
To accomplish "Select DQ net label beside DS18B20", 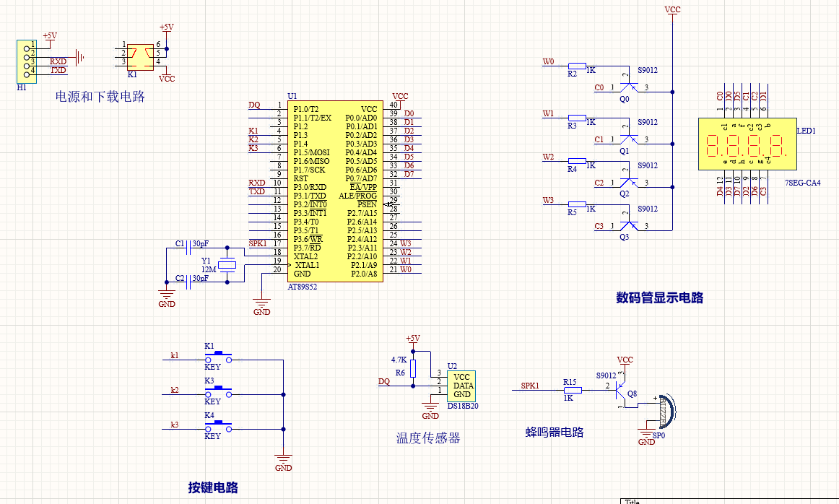I will click(384, 381).
